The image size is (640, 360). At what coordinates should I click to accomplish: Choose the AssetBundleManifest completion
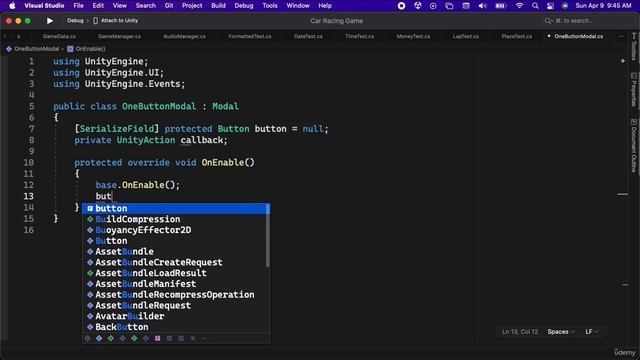[176, 284]
